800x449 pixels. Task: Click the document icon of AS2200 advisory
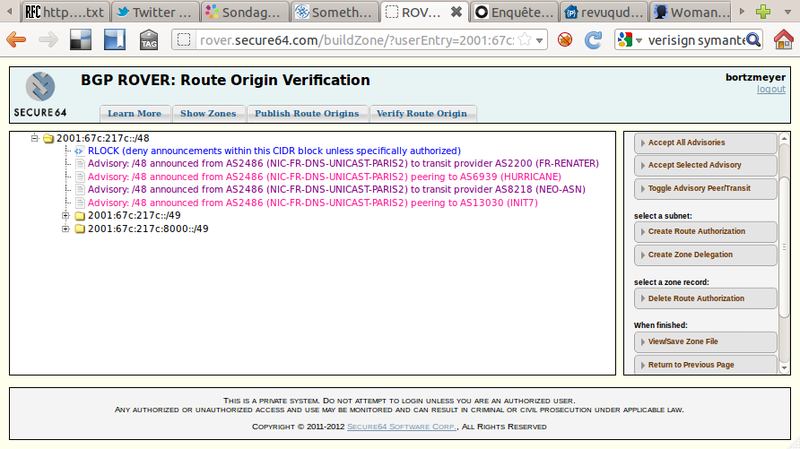(79, 164)
